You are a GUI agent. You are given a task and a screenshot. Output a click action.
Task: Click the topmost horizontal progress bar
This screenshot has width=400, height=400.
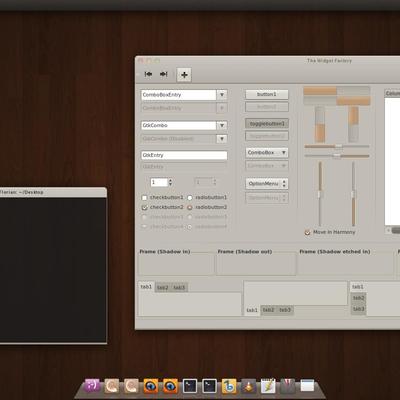[337, 91]
